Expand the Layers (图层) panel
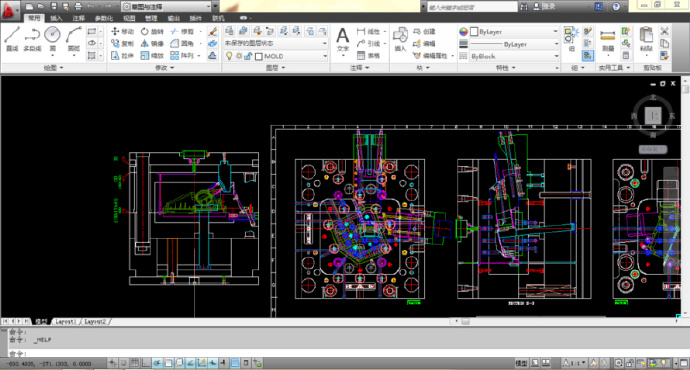 click(x=275, y=68)
